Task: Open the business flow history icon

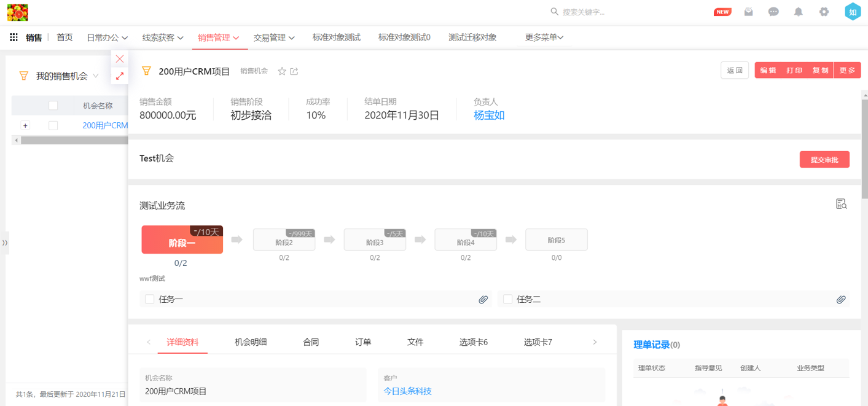Action: tap(841, 205)
